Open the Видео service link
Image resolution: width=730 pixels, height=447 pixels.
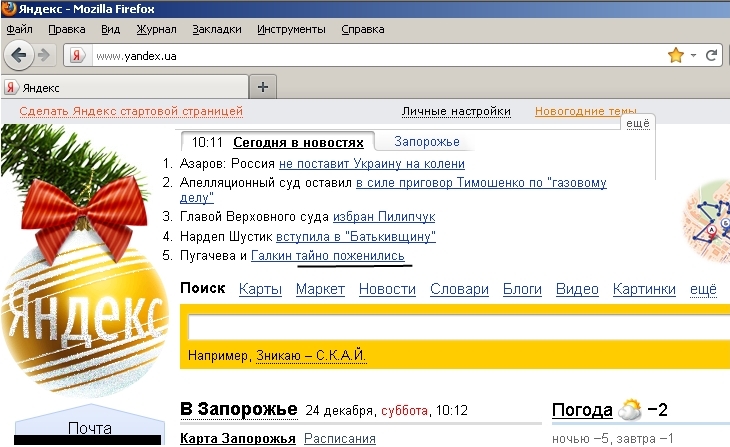(577, 289)
